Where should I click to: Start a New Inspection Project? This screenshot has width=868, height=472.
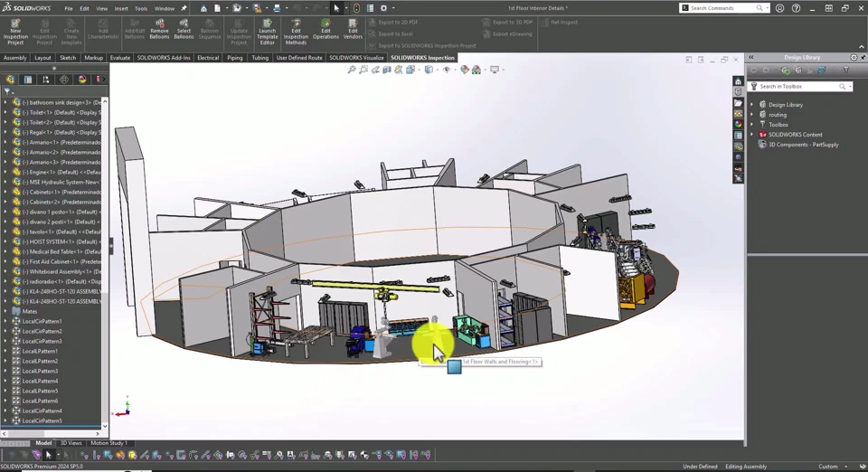(x=15, y=32)
